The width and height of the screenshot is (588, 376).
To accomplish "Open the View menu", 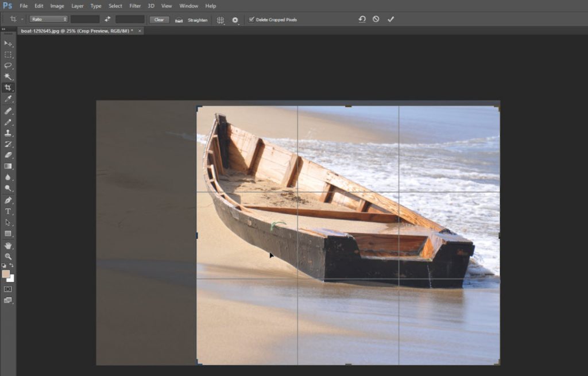I will pos(167,6).
